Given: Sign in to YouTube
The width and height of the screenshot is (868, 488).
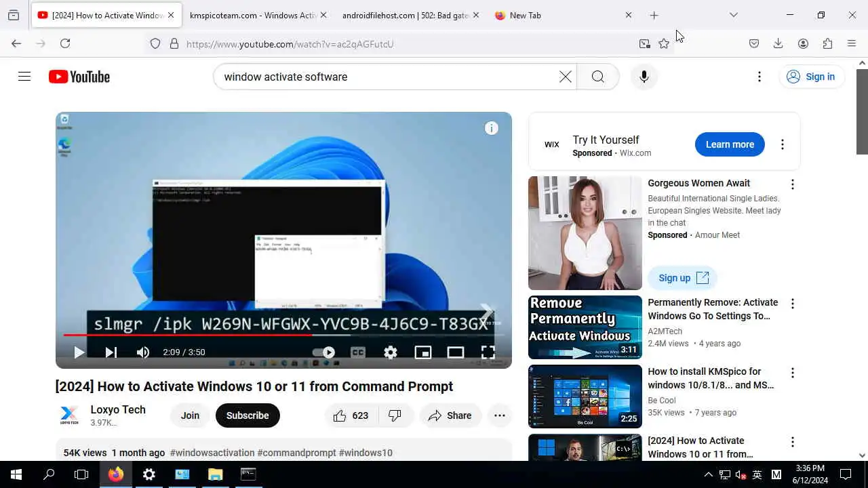Looking at the screenshot, I should 812,77.
